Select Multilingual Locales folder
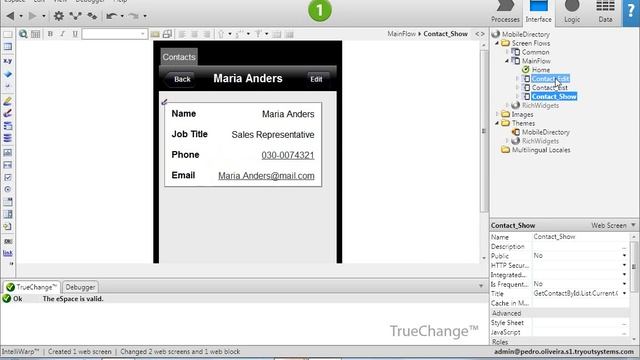 [x=541, y=150]
